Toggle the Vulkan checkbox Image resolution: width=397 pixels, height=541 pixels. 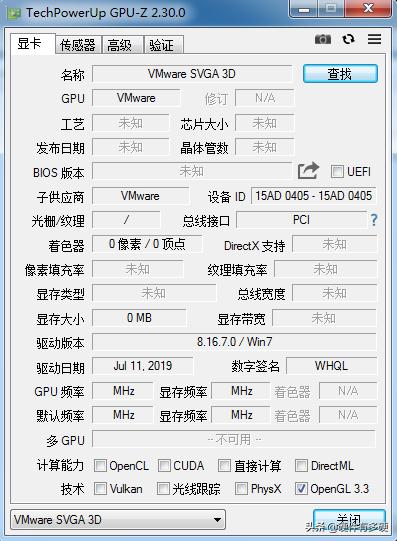click(100, 488)
